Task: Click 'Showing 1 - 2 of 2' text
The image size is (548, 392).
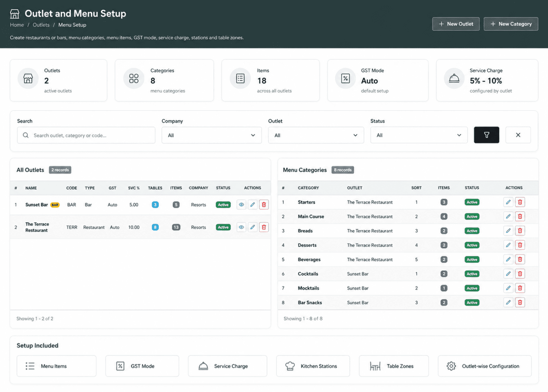Action: [x=35, y=319]
